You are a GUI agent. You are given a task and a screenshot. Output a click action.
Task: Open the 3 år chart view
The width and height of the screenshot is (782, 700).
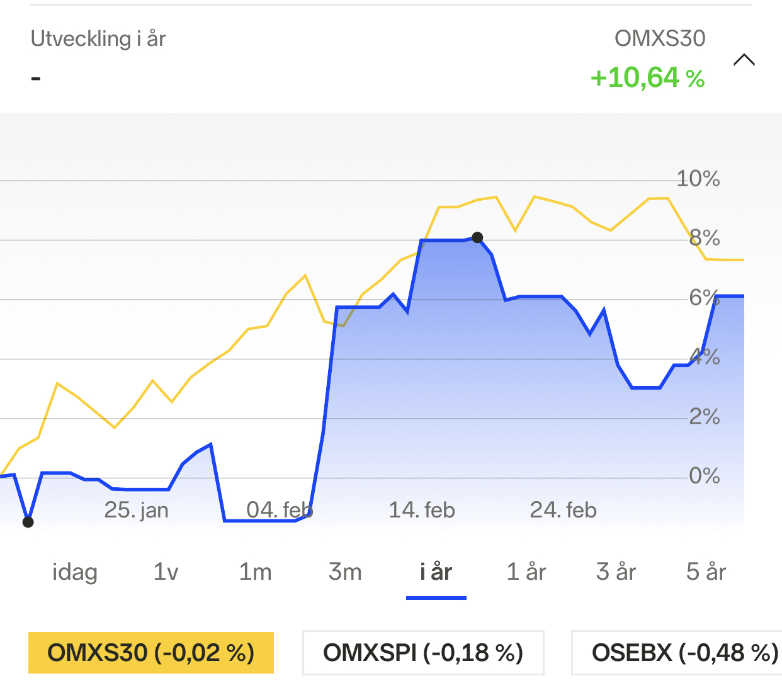[616, 572]
